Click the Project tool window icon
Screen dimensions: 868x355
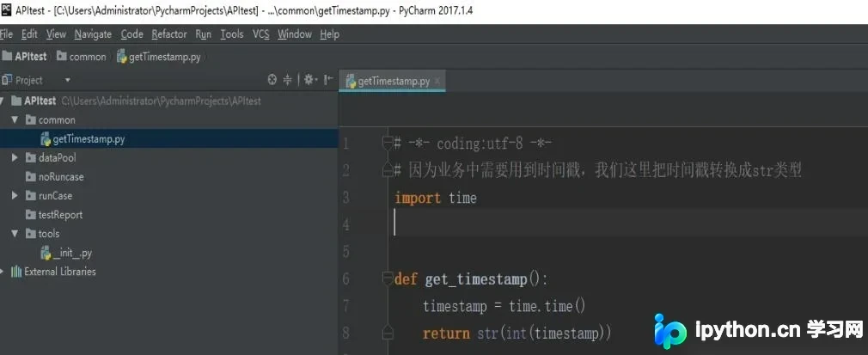[7, 80]
